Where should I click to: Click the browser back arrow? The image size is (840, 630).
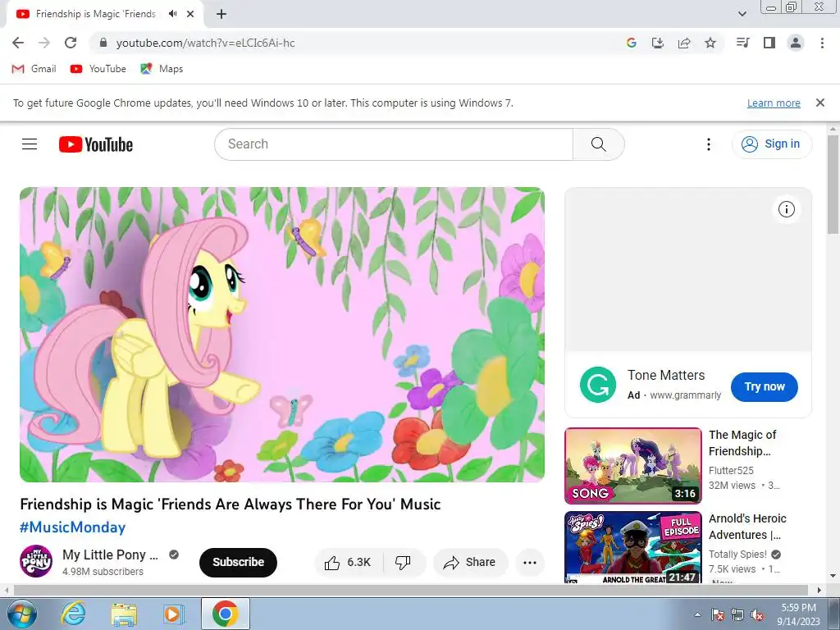pyautogui.click(x=18, y=43)
